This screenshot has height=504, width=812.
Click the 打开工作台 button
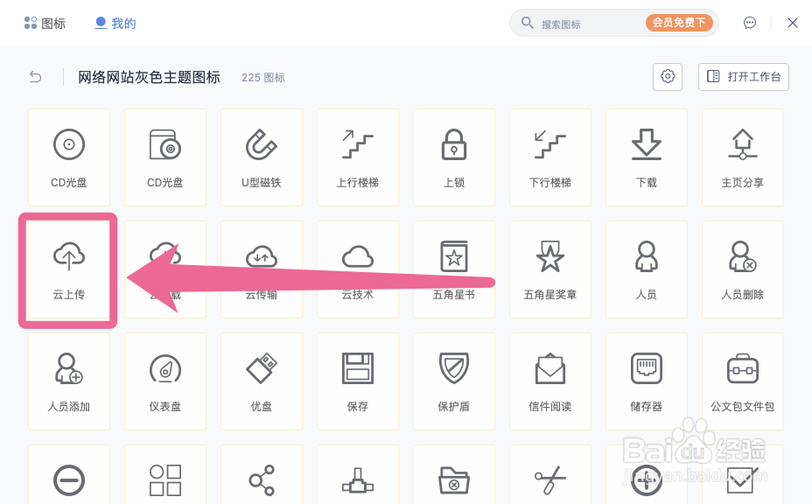tap(743, 77)
